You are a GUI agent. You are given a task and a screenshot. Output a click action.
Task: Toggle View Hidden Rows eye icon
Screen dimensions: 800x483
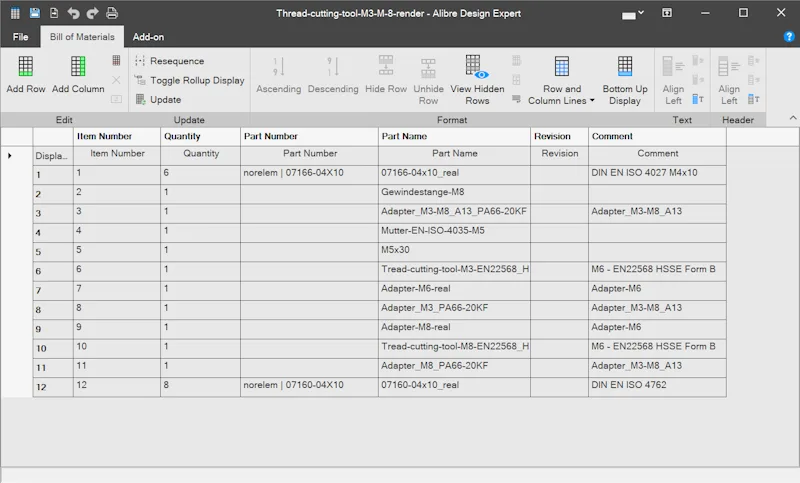click(477, 67)
